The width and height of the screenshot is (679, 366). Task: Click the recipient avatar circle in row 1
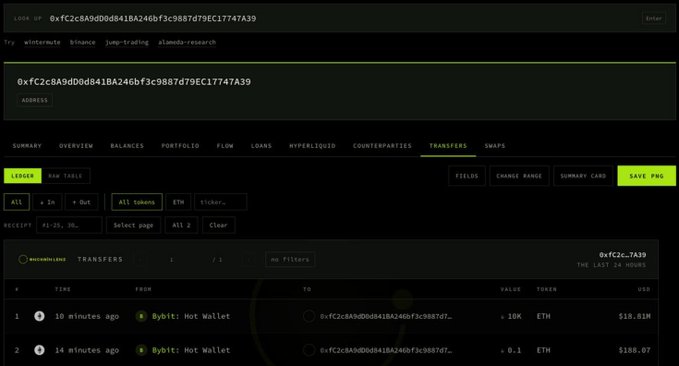[x=309, y=316]
